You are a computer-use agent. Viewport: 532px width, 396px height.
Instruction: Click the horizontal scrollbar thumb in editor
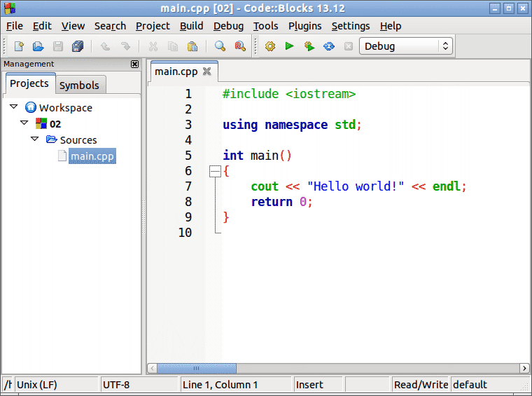pyautogui.click(x=196, y=368)
